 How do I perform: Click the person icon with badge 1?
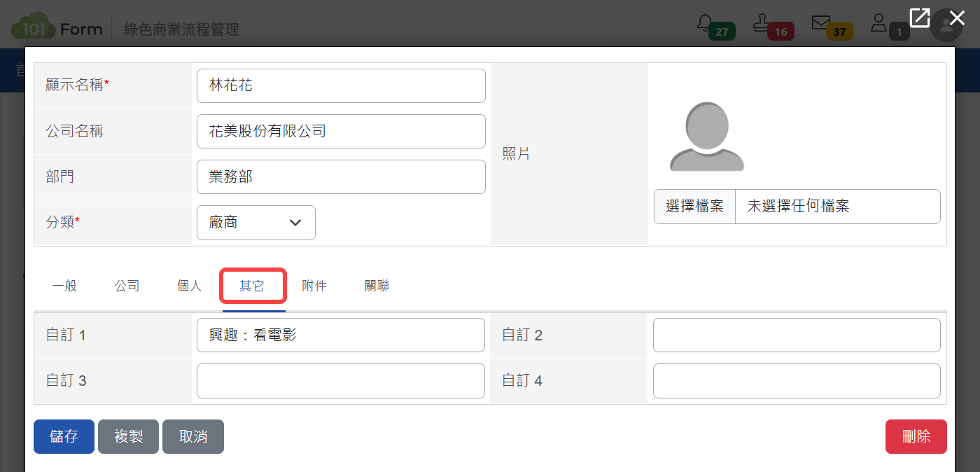point(878,23)
